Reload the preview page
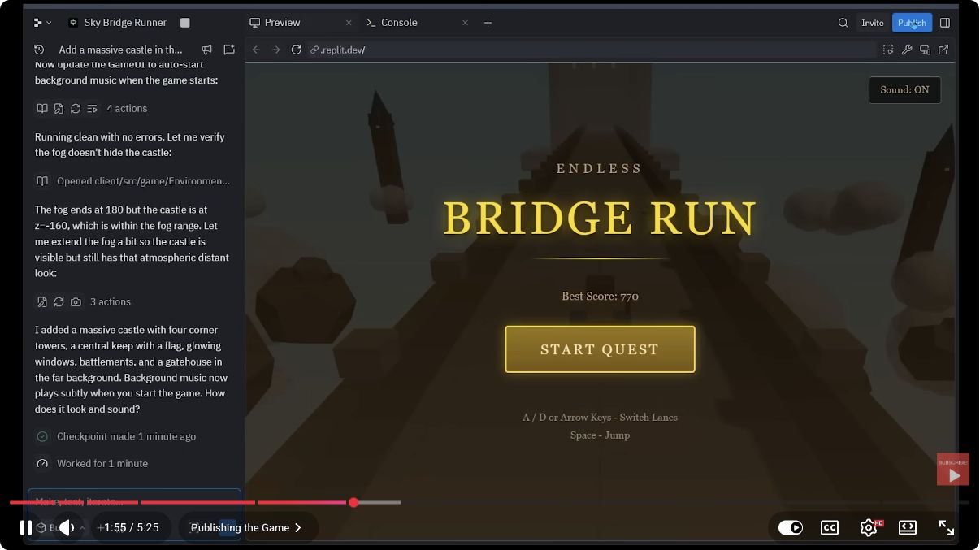This screenshot has height=550, width=980. point(296,50)
